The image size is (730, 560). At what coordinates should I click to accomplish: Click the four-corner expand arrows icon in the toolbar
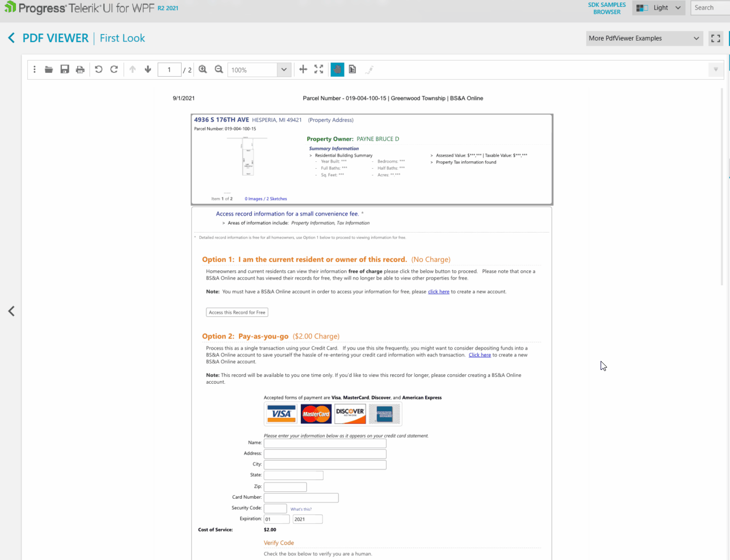point(319,69)
